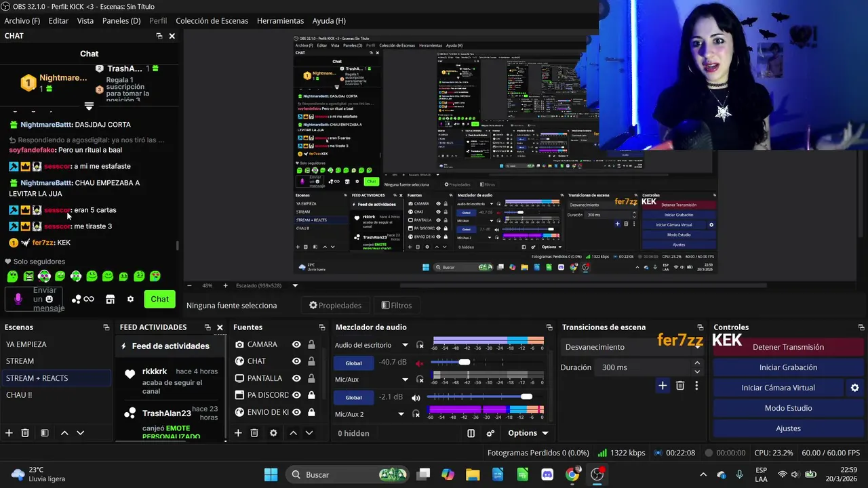Open the Mic/Aux 2 channel dropdown arrow
This screenshot has height=488, width=868.
[401, 414]
